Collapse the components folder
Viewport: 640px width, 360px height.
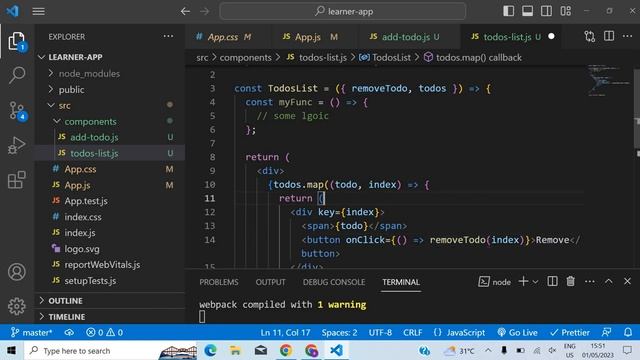click(x=110, y=121)
